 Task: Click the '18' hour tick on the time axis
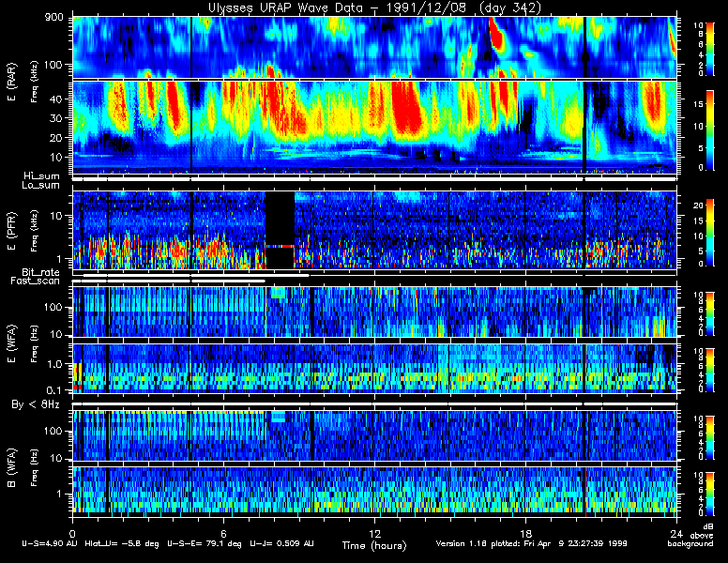525,533
